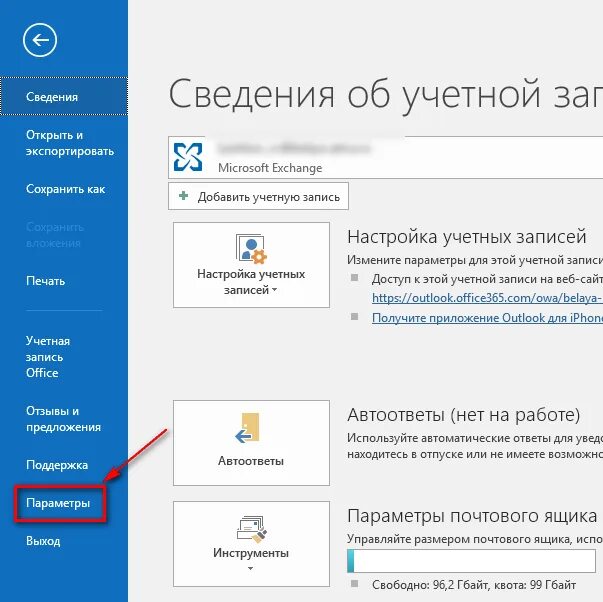Viewport: 603px width, 602px height.
Task: Select the Сведения menu item
Action: tap(64, 96)
